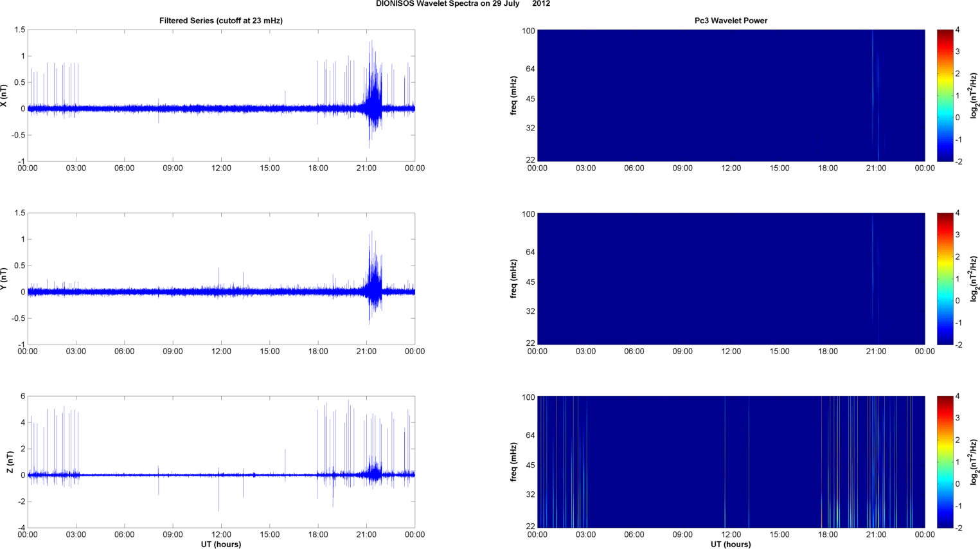Click 'log2(nT²/Hz)' label beside middle colorbar
This screenshot has width=980, height=549.
coord(974,279)
